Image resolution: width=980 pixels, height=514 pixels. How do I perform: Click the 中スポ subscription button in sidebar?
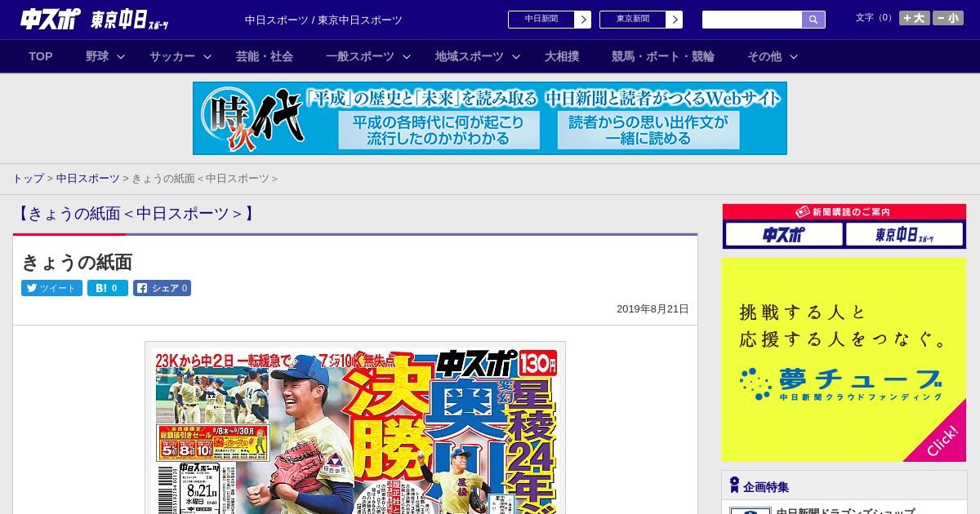point(784,235)
